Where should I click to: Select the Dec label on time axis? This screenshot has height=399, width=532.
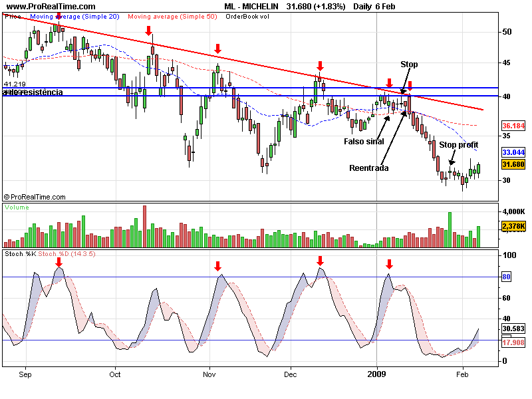291,374
